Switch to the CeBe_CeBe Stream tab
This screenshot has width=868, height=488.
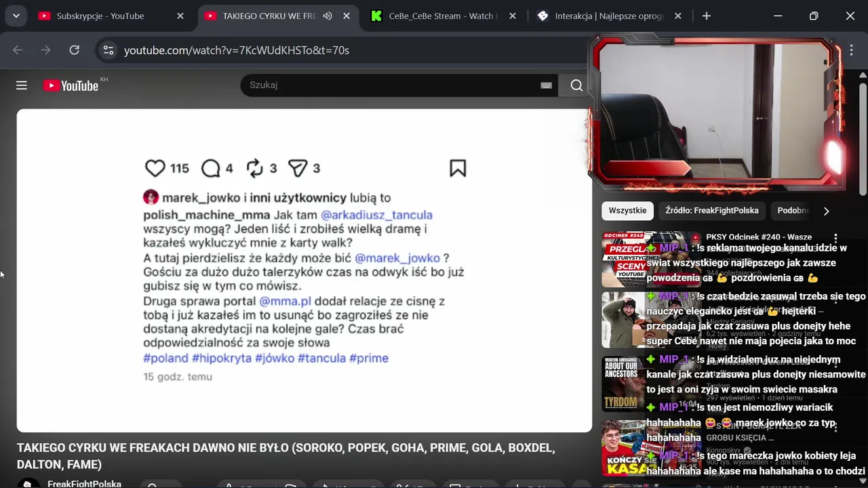click(443, 16)
